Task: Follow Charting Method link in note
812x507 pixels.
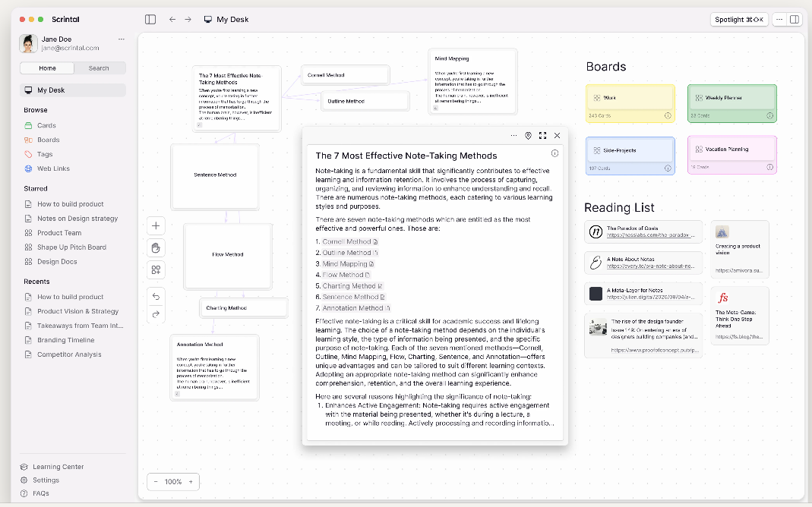Action: [352, 286]
